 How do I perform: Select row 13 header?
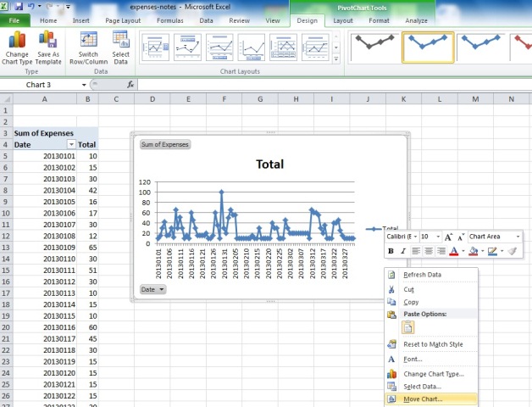tap(6, 248)
